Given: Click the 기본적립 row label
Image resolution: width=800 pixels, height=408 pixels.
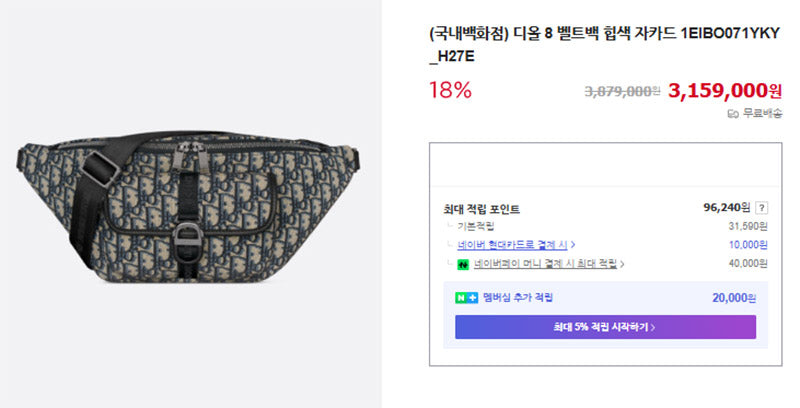Looking at the screenshot, I should 475,226.
